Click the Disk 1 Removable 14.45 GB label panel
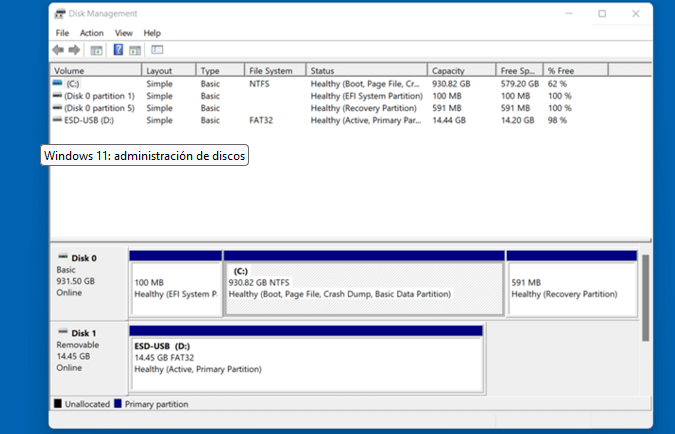The image size is (675, 434). 89,358
